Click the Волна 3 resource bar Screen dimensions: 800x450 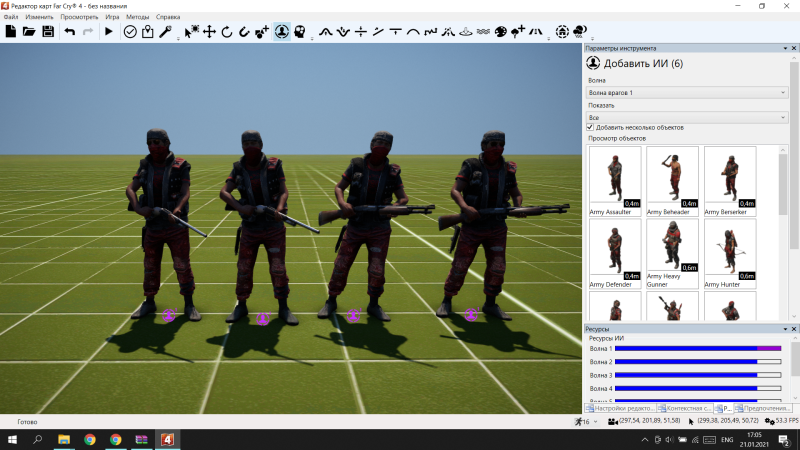pyautogui.click(x=698, y=375)
